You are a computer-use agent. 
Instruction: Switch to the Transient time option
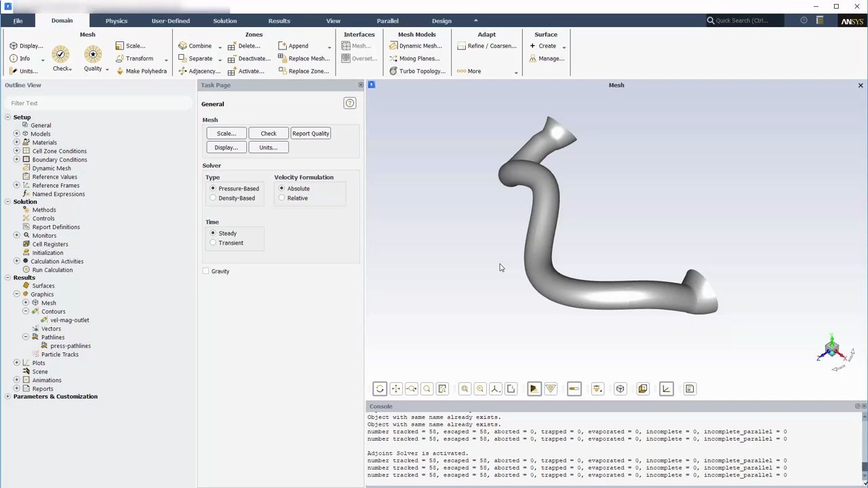(x=213, y=243)
